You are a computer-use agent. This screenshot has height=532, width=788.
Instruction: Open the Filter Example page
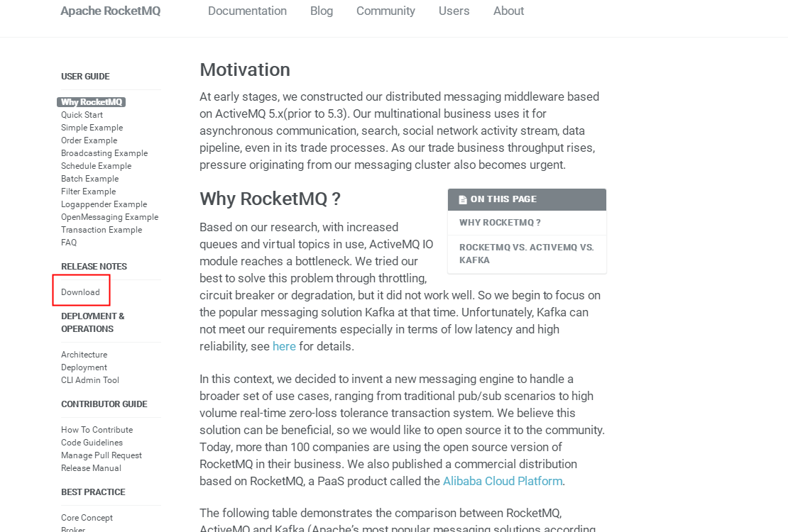[x=89, y=192]
